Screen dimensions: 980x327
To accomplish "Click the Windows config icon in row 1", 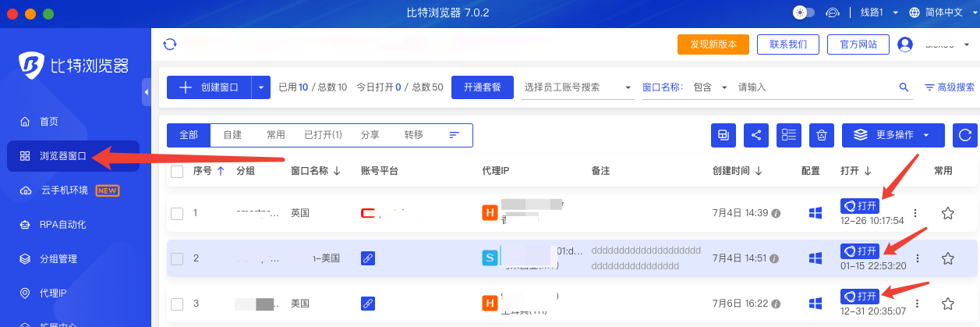I will click(815, 213).
